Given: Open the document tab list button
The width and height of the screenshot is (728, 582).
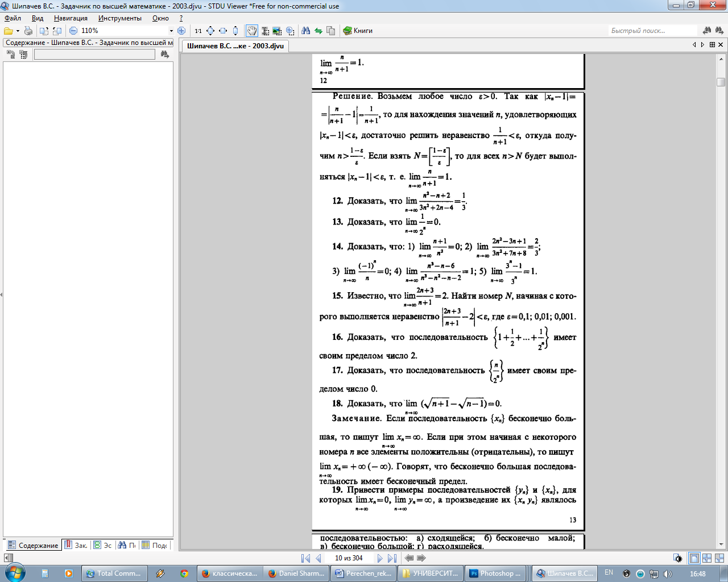Looking at the screenshot, I should click(712, 44).
